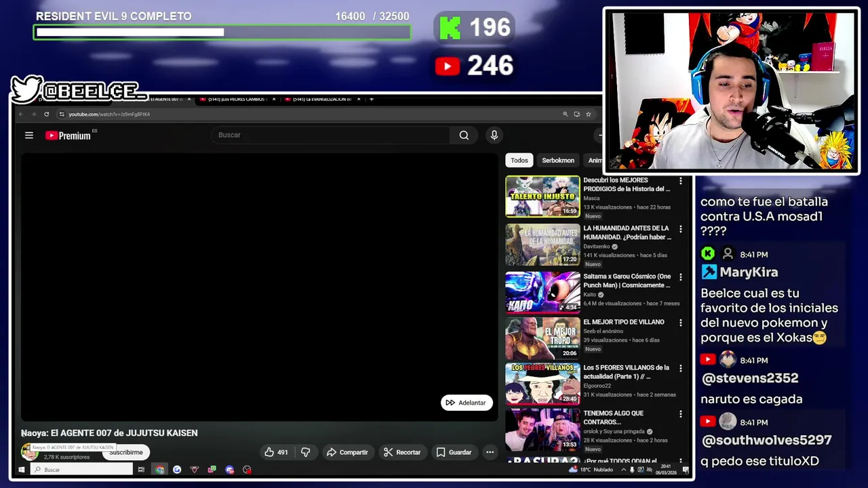The height and width of the screenshot is (488, 868).
Task: Open options for 'Saitama x Garou Cósmico' video
Action: (681, 277)
